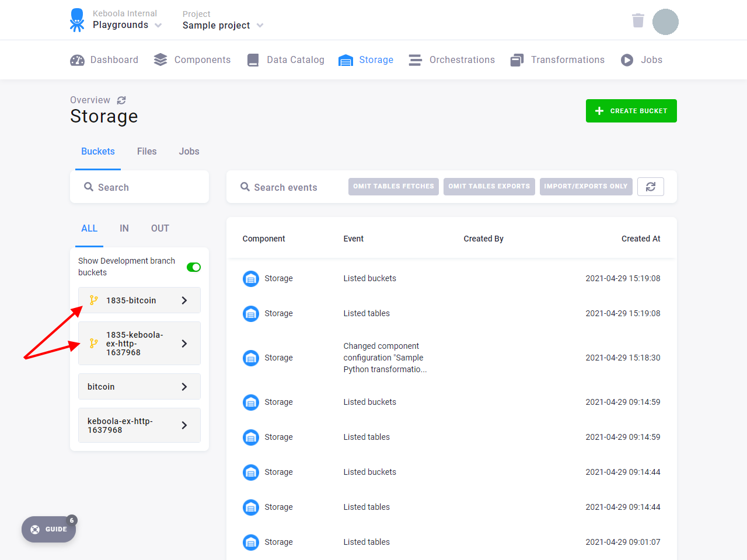
Task: Click the Guide lifebuoy icon
Action: (35, 530)
